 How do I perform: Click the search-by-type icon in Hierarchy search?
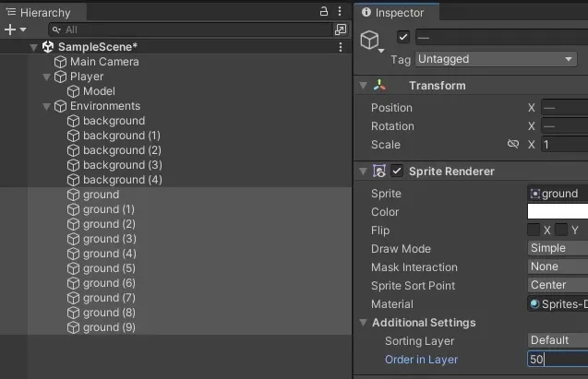click(341, 30)
